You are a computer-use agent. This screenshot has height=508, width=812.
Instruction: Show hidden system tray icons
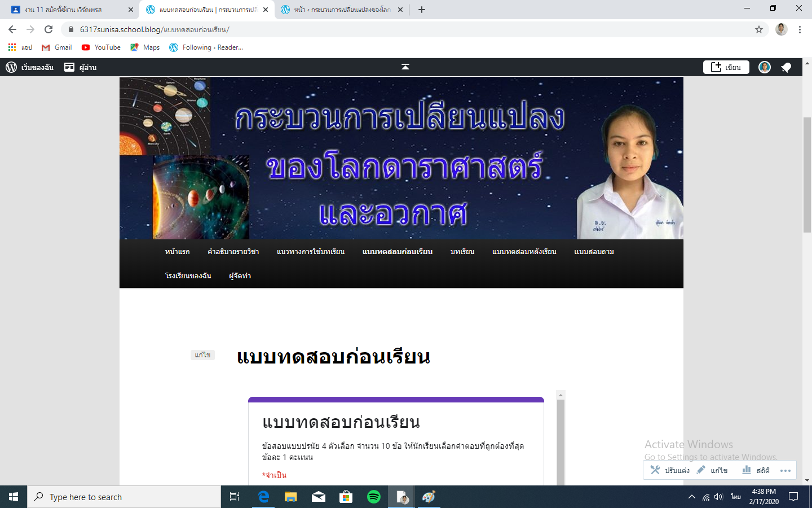pos(692,497)
